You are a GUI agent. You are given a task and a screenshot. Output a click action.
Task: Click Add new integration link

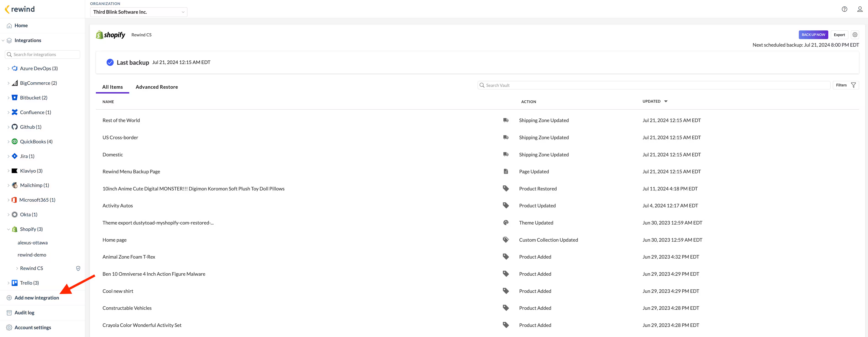click(37, 298)
